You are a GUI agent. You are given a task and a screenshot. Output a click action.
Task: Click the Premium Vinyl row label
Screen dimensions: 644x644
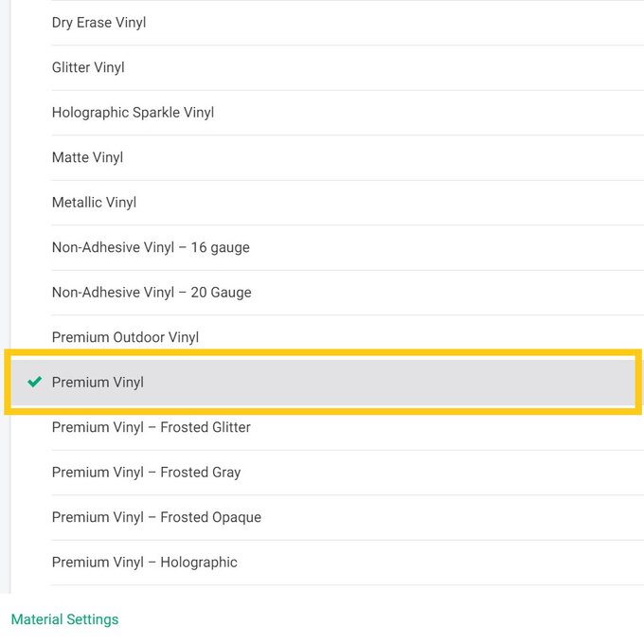(98, 383)
